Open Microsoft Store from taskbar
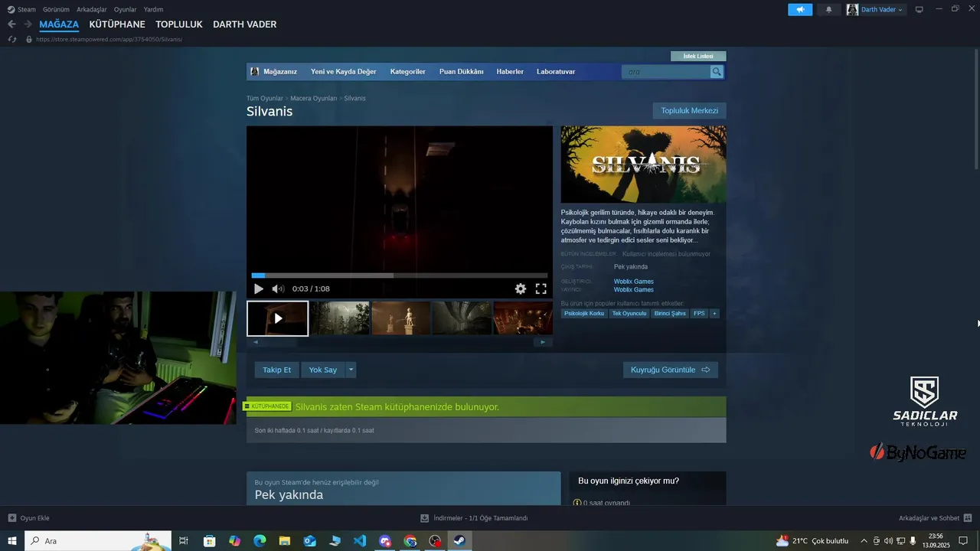 209,541
